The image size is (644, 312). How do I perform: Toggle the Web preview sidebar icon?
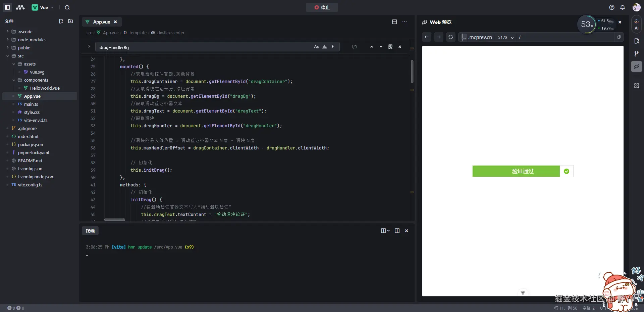click(637, 66)
